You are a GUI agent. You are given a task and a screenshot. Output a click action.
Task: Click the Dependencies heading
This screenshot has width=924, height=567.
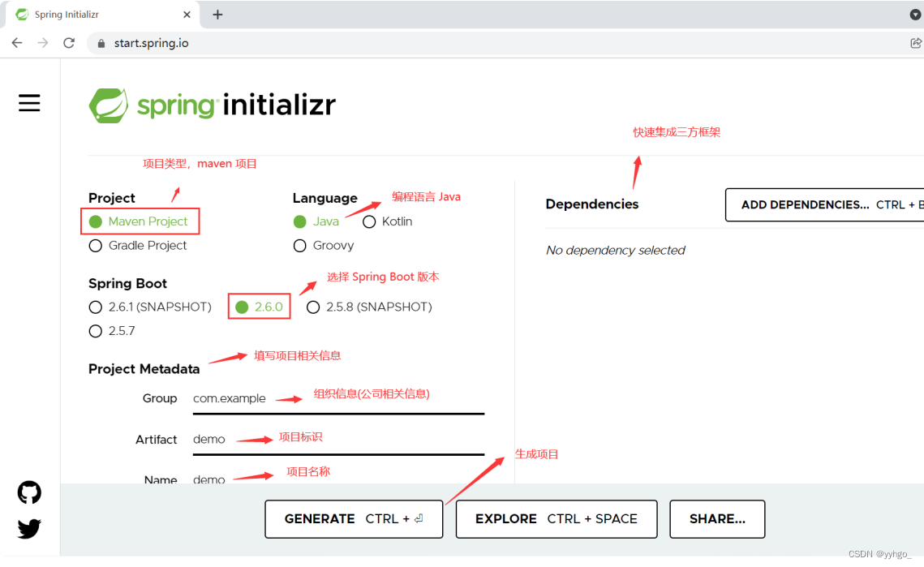click(x=591, y=204)
